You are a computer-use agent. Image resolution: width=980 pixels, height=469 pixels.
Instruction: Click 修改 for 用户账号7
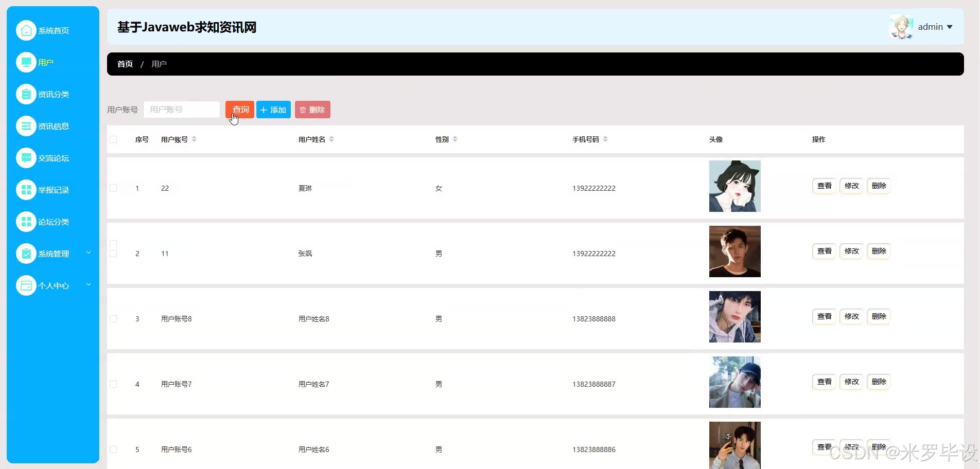852,382
